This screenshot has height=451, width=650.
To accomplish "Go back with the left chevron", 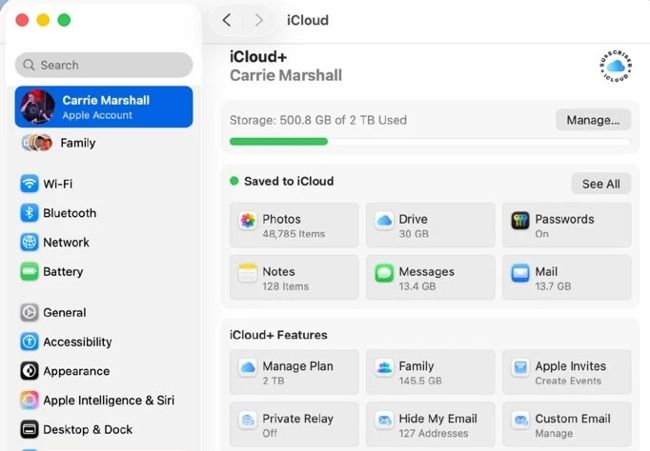I will pos(227,20).
